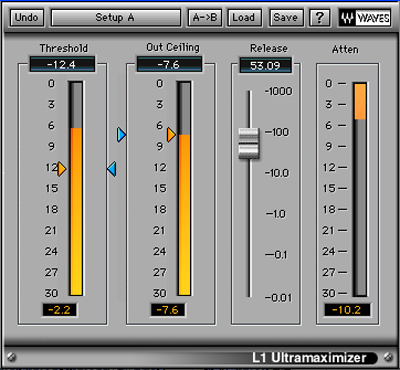Select the Threshold value field showing -12.4
The image size is (400, 370).
coord(62,64)
